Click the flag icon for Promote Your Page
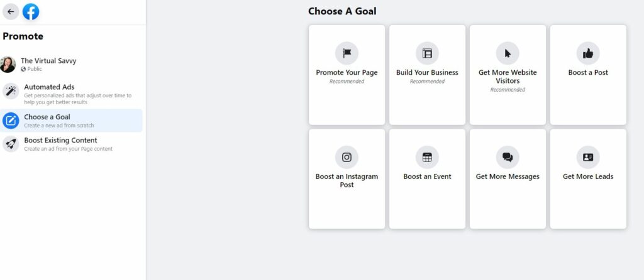Screen dimensions: 644x280 347,53
